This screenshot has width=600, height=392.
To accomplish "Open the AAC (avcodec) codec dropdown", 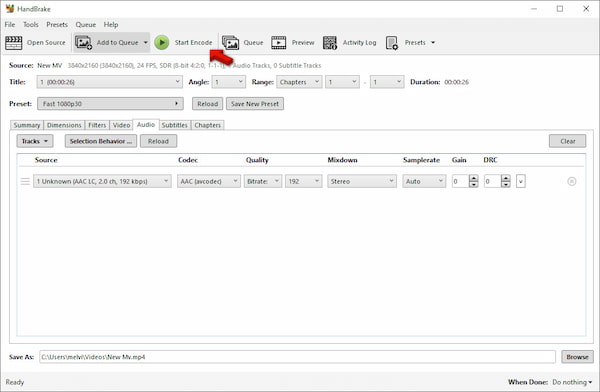I will (209, 181).
